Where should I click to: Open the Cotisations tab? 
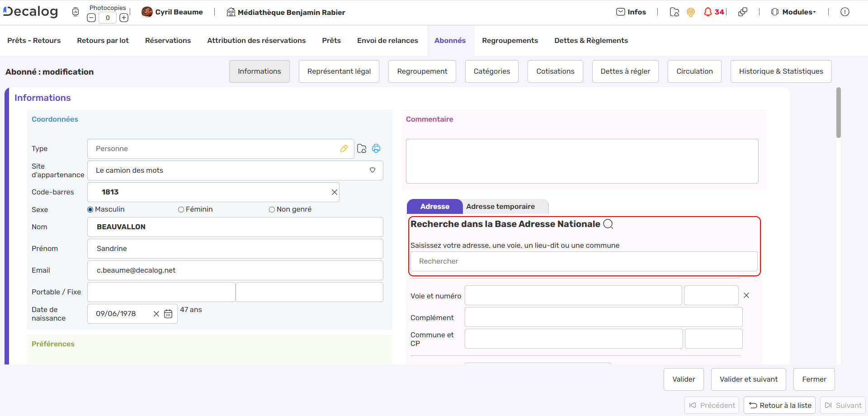point(555,71)
